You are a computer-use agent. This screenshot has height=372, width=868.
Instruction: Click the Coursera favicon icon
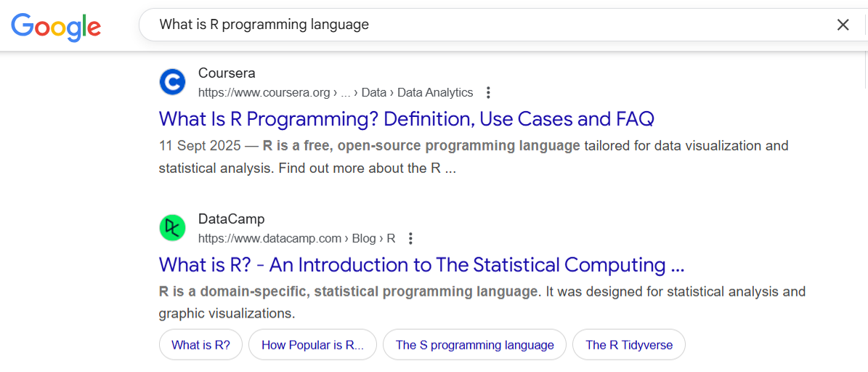tap(173, 82)
